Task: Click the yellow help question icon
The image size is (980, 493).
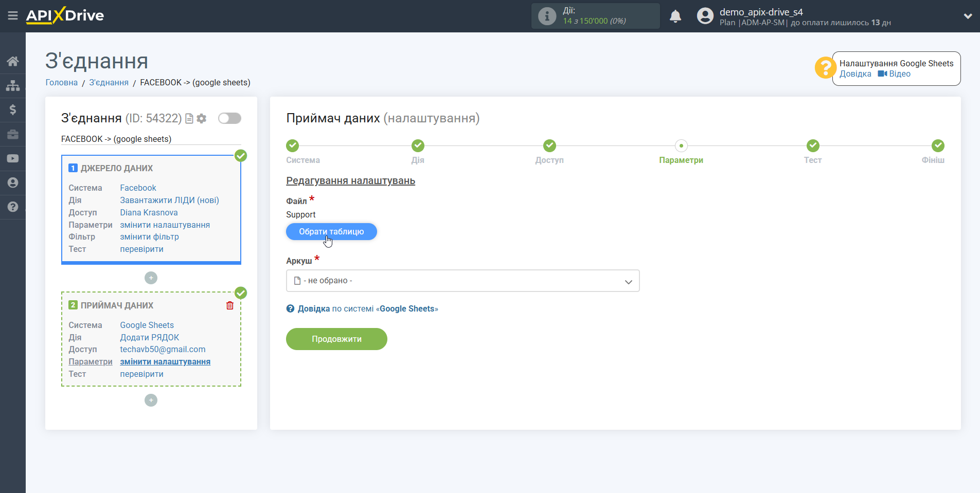Action: tap(825, 68)
